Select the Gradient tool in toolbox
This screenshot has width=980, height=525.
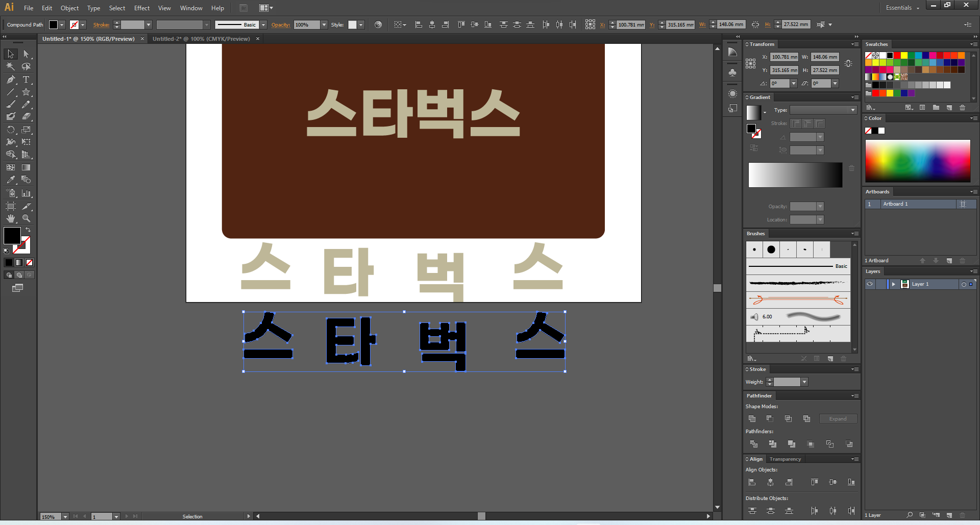pyautogui.click(x=26, y=167)
